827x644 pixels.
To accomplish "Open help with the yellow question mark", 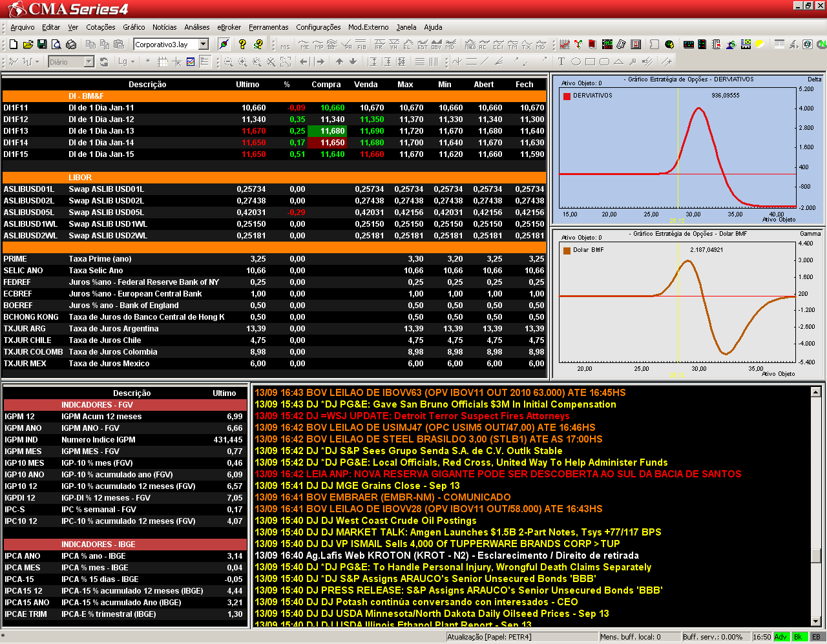I will pyautogui.click(x=242, y=44).
